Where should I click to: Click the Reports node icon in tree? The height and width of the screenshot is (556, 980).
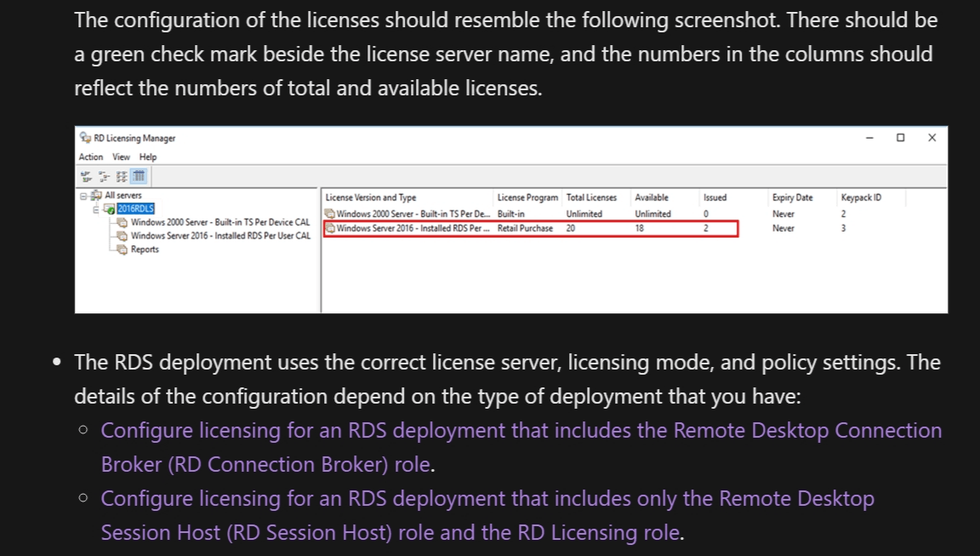[122, 249]
